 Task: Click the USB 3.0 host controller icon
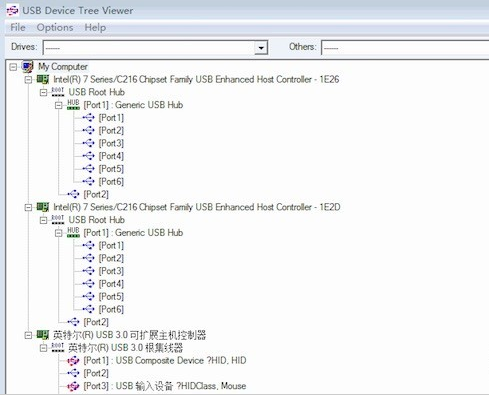(x=43, y=335)
